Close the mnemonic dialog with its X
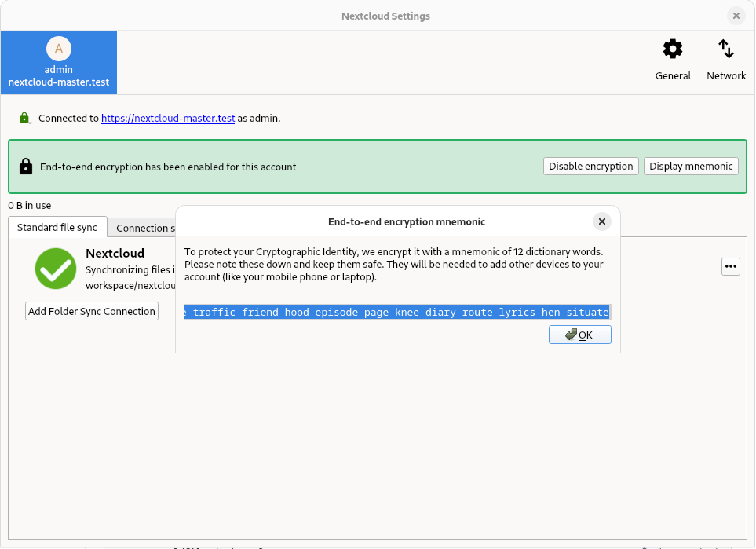Screen dimensions: 756x549 point(602,221)
